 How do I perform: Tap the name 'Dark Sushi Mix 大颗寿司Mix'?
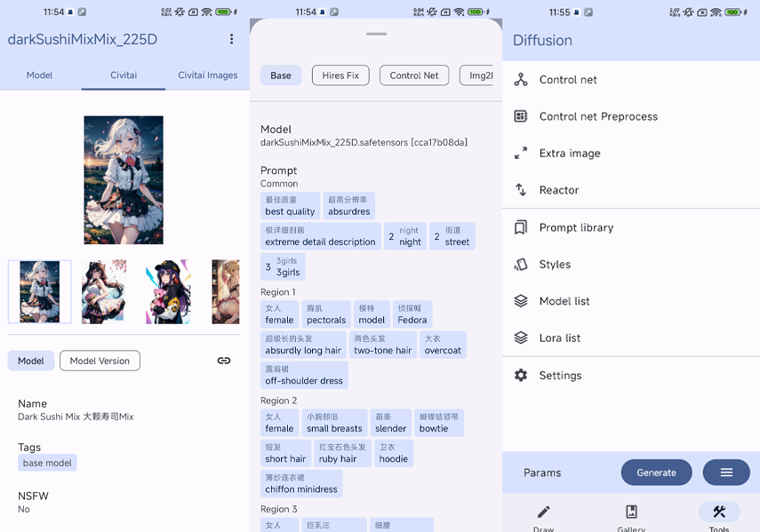tap(76, 417)
